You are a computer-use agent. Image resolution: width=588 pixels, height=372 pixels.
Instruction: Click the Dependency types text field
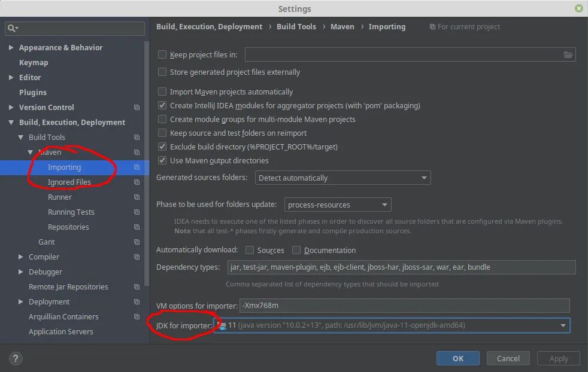pos(401,267)
